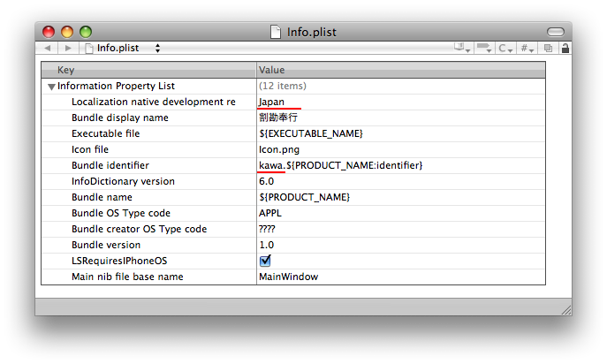Open the class "C" popup menu
Image resolution: width=607 pixels, height=364 pixels.
[x=505, y=48]
